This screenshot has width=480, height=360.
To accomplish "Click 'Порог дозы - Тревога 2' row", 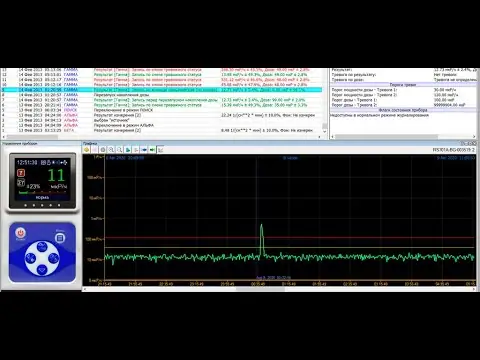I will point(403,105).
